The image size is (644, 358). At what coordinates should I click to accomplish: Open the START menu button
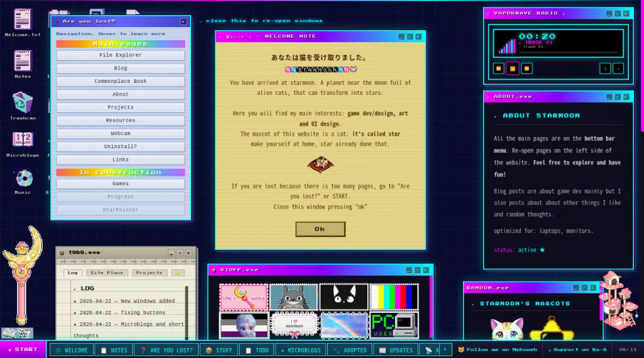[x=23, y=349]
